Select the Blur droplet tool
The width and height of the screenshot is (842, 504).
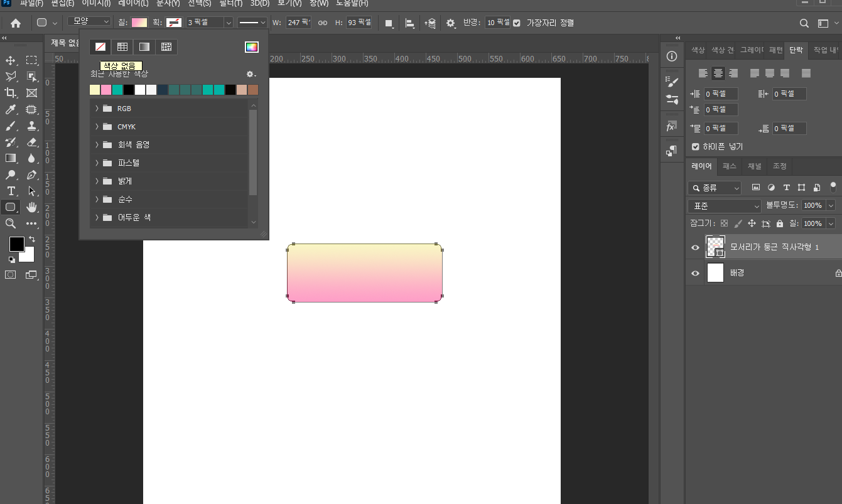[31, 158]
